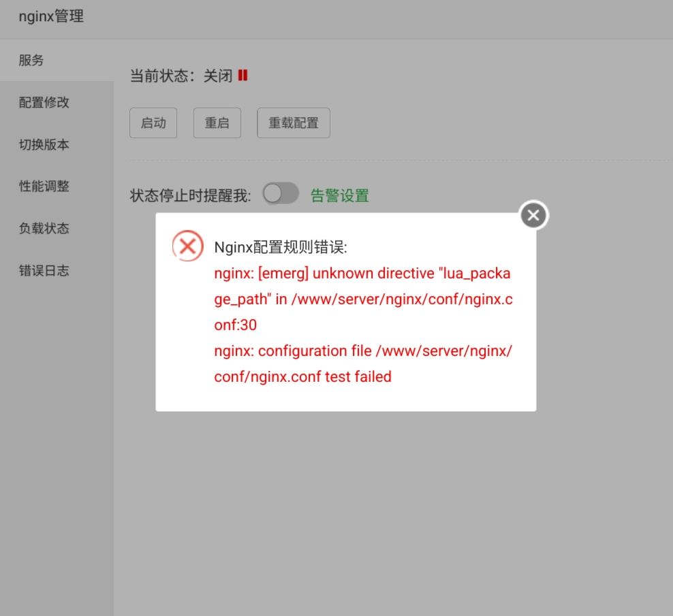This screenshot has width=673, height=616.
Task: Close the Nginx config error dialog
Action: 533,215
